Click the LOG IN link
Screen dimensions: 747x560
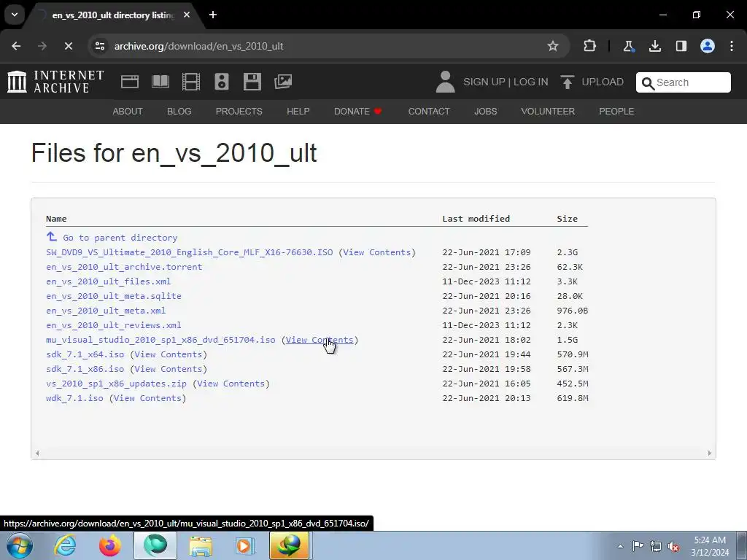(531, 82)
